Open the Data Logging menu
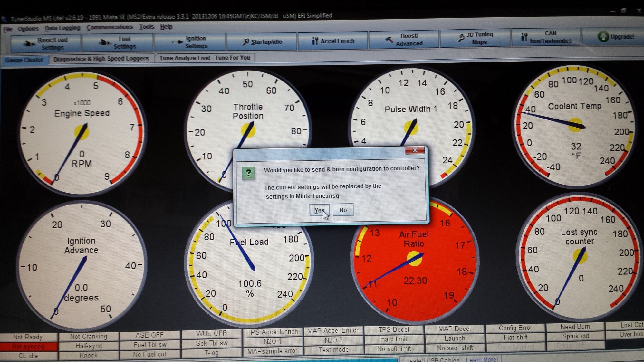This screenshot has height=362, width=644. pos(62,28)
